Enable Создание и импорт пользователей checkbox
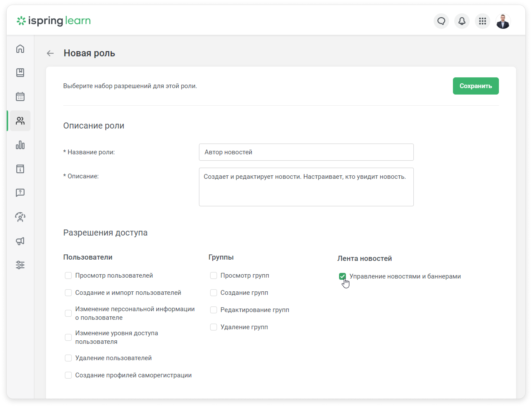532x407 pixels. 68,293
